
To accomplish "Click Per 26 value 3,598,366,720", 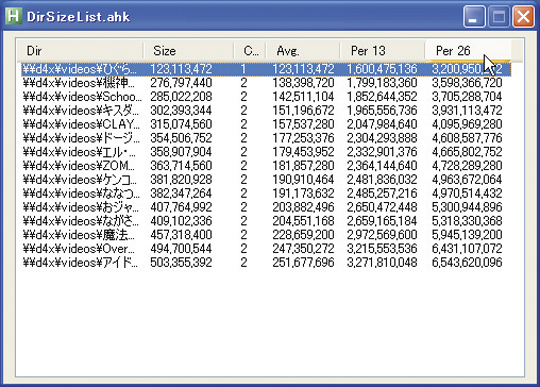I will [x=467, y=83].
